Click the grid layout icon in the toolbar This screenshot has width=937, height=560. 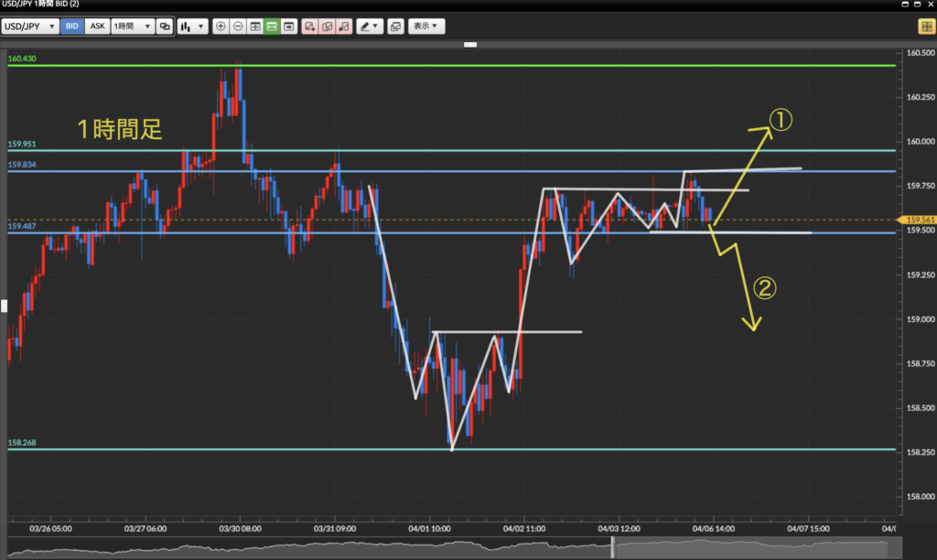pyautogui.click(x=254, y=27)
